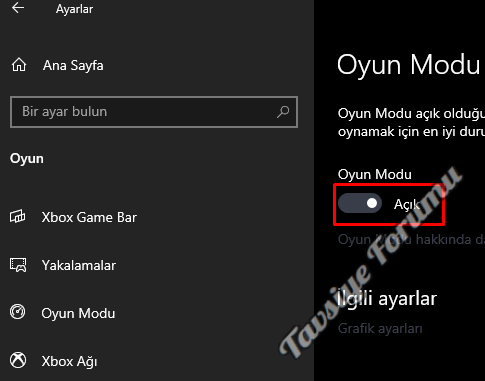Open the 'Oyun Modu hakkında' link

411,239
